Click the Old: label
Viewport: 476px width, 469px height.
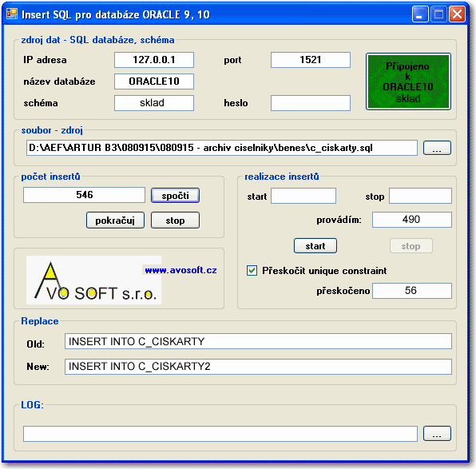click(x=35, y=344)
